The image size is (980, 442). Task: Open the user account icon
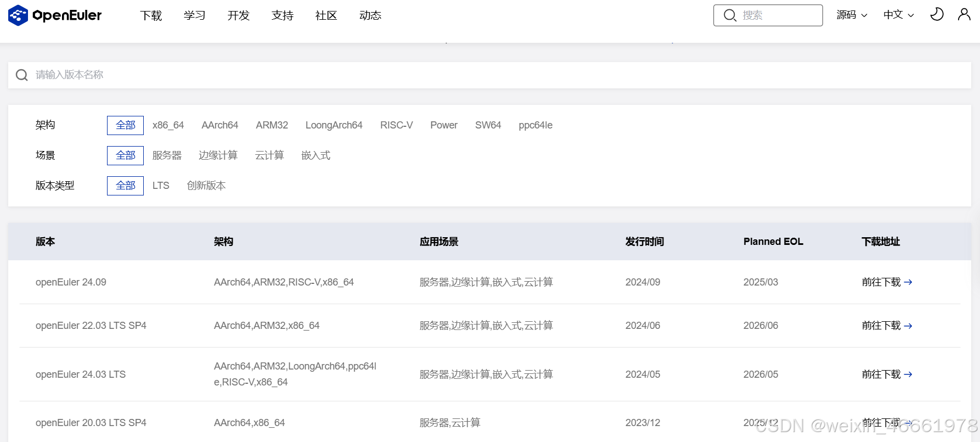964,15
